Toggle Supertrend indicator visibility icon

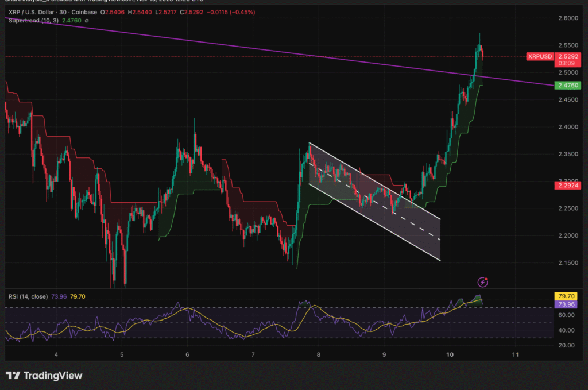[x=87, y=21]
